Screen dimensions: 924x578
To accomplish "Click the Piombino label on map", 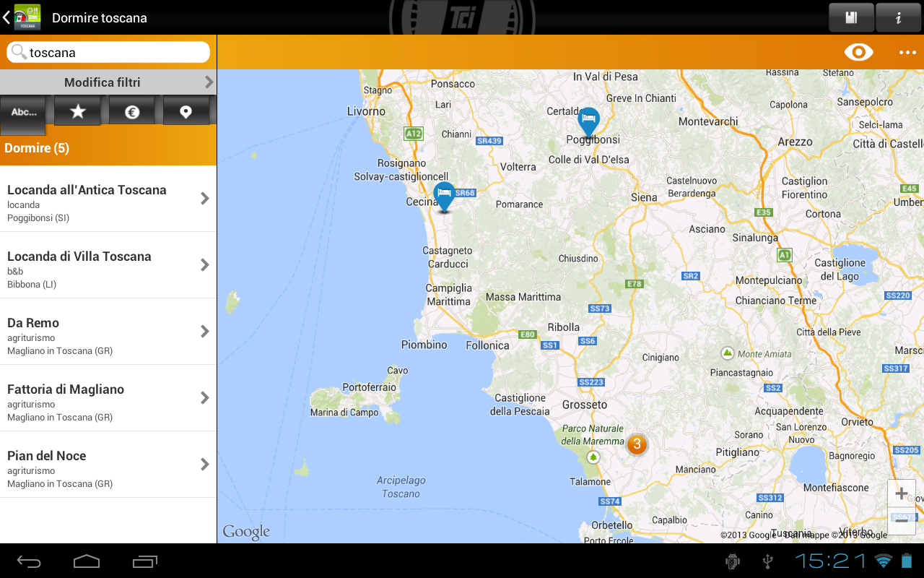I will (424, 345).
